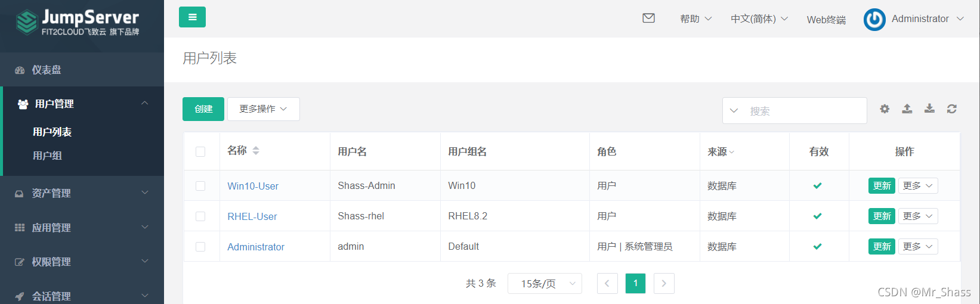Screen dimensions: 980x304
Task: Select 用户组 in sidebar
Action: (47, 156)
